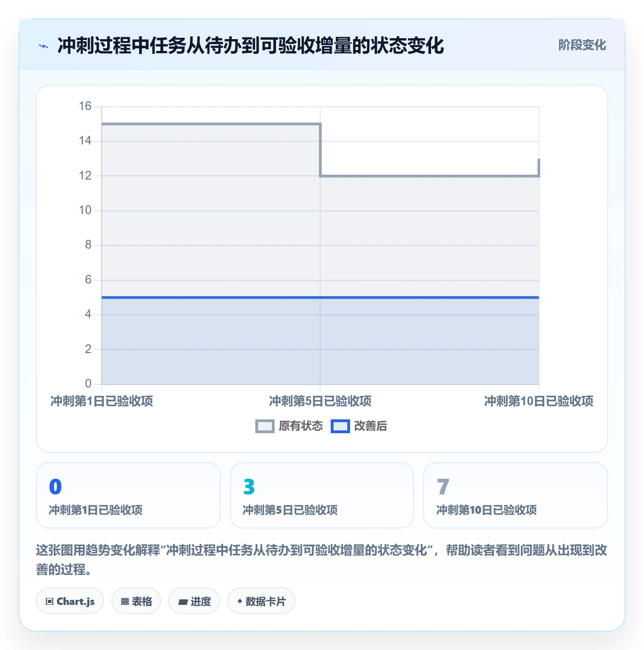Click the blue 改善后 line in the chart
This screenshot has width=644, height=650.
[320, 297]
